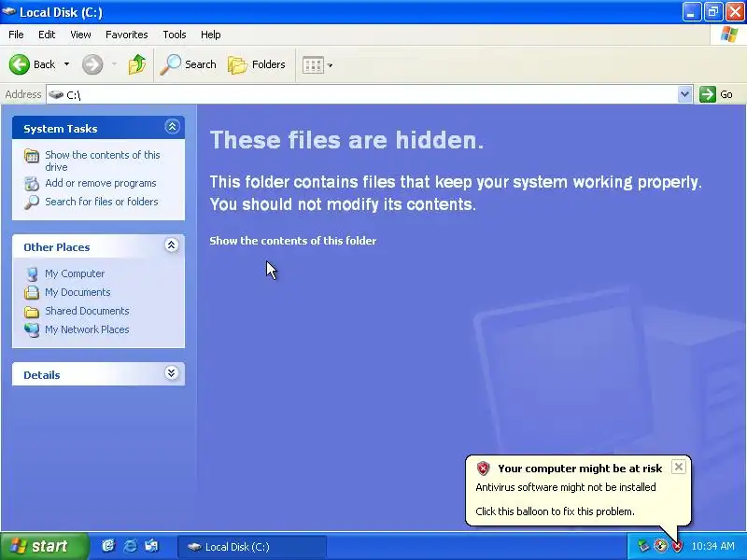Open the Views button dropdown
The image size is (747, 560).
[330, 65]
